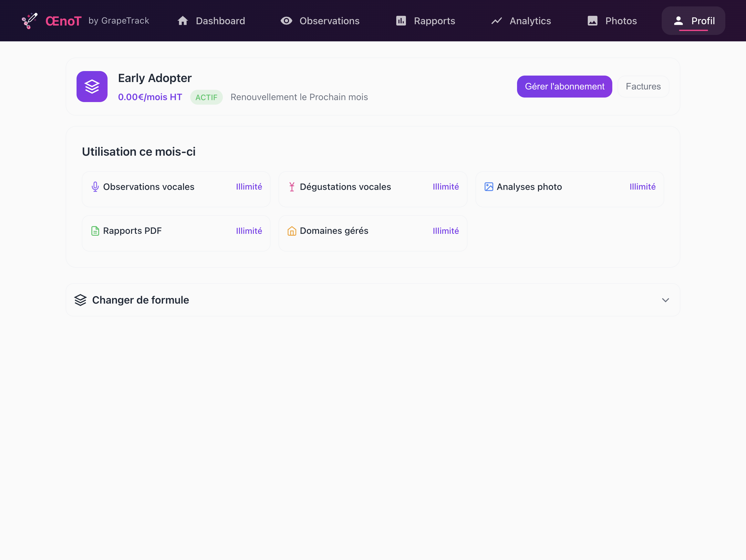Click Illimité next to Observations vocales

point(249,187)
